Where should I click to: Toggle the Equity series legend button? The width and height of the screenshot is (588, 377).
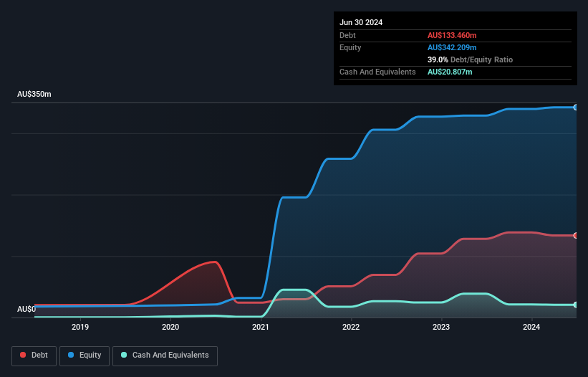85,355
